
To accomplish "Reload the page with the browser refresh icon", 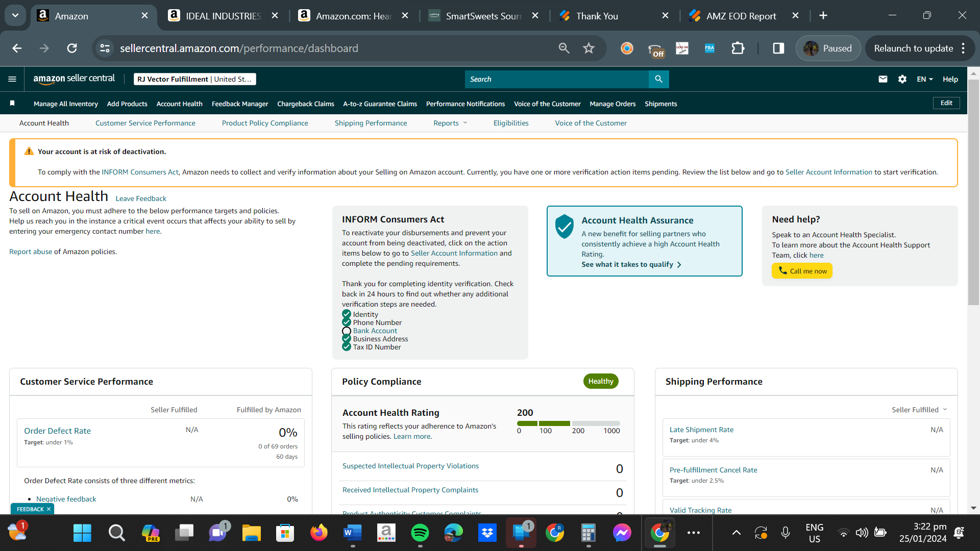I will [72, 48].
